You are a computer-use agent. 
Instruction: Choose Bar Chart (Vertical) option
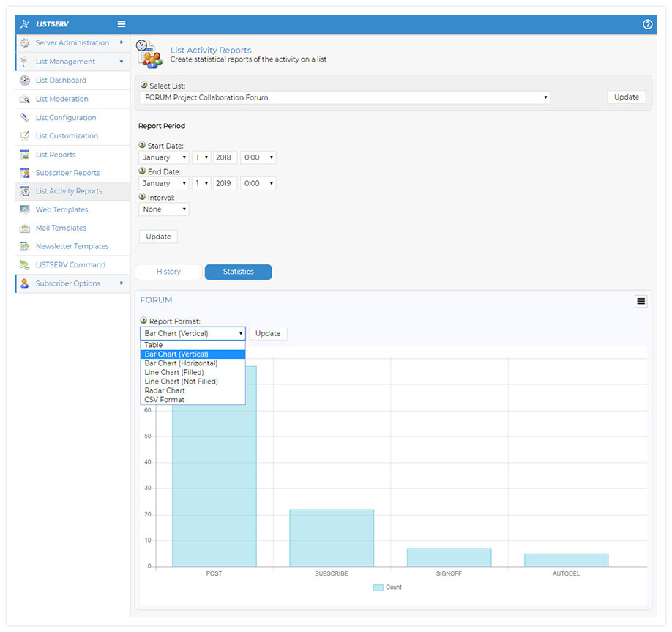[193, 354]
